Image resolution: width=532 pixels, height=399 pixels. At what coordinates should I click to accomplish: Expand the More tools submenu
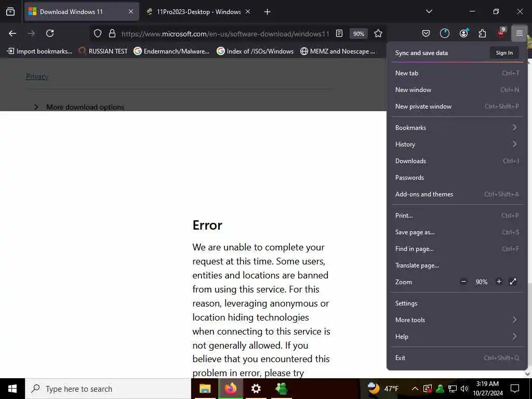point(457,320)
